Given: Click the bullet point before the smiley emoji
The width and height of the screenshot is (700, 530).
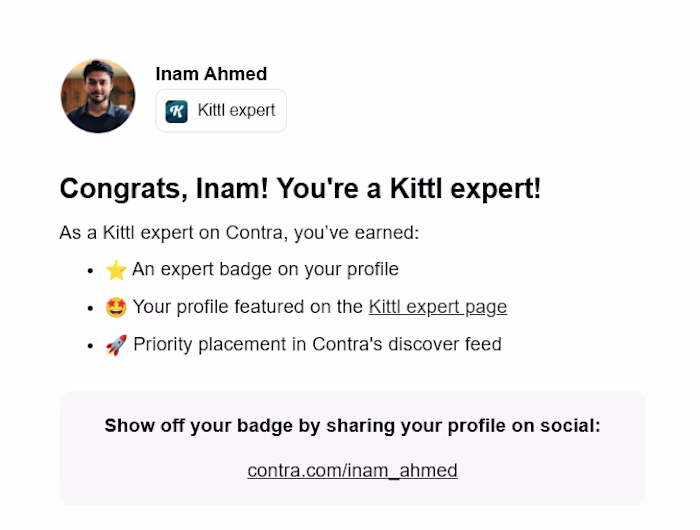Looking at the screenshot, I should click(x=91, y=308).
